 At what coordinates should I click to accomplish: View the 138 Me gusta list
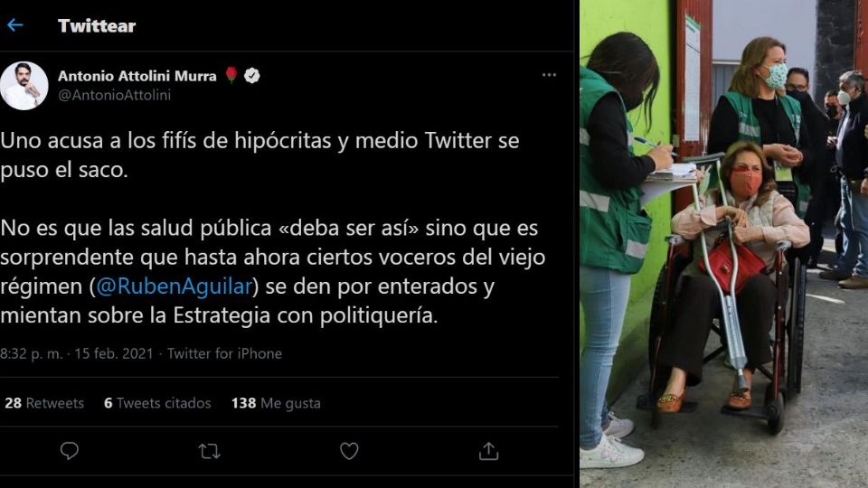(x=276, y=403)
